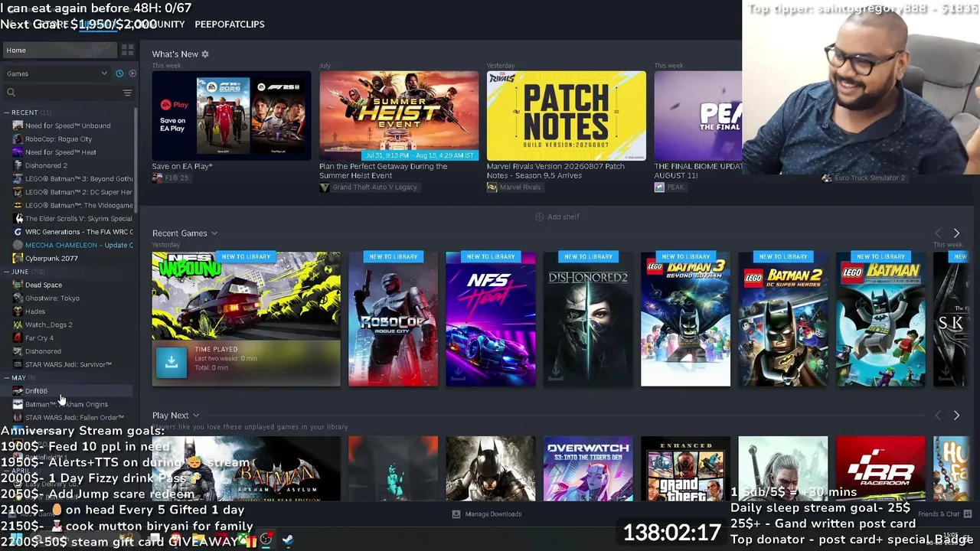Select Need for Speed Unbound in sidebar
Image resolution: width=980 pixels, height=551 pixels.
67,126
